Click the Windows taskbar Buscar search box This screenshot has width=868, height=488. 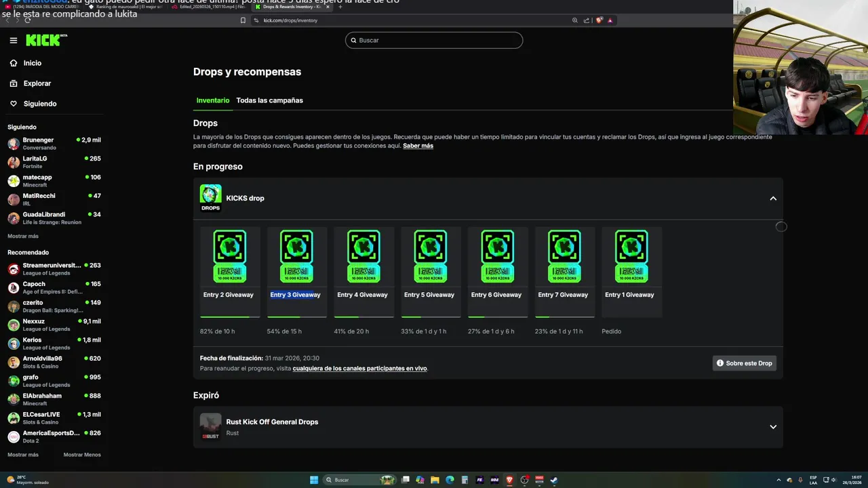coord(359,480)
